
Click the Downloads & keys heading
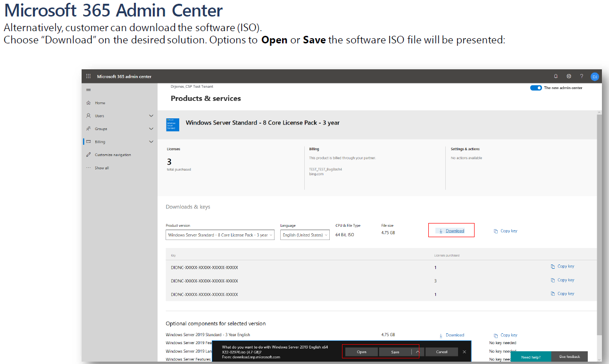tap(188, 207)
